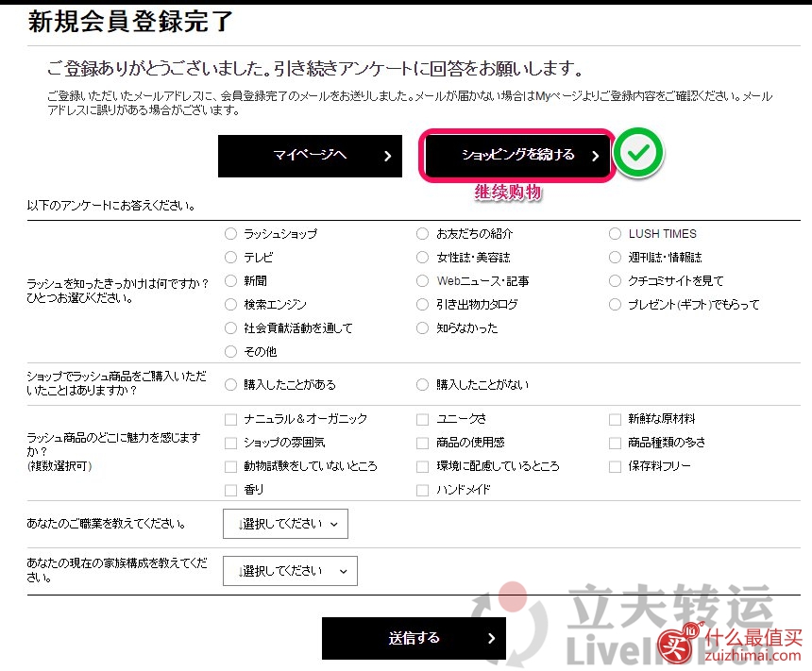
Task: Select その他 radio option
Action: pos(230,352)
